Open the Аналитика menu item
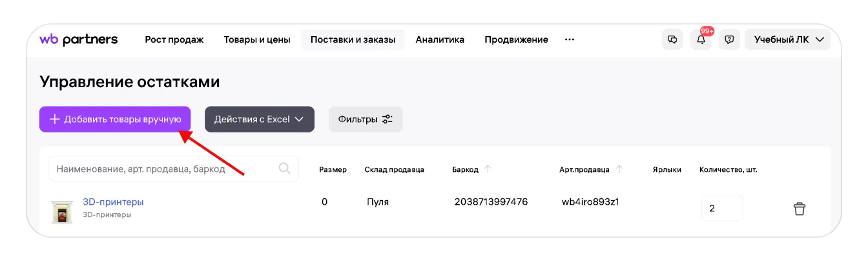 (440, 39)
